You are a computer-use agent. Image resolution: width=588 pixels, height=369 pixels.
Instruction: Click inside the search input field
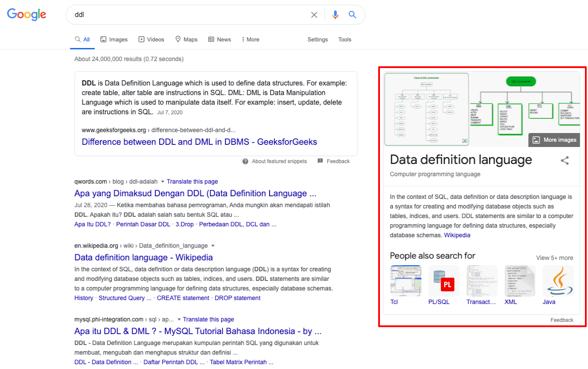pos(188,15)
